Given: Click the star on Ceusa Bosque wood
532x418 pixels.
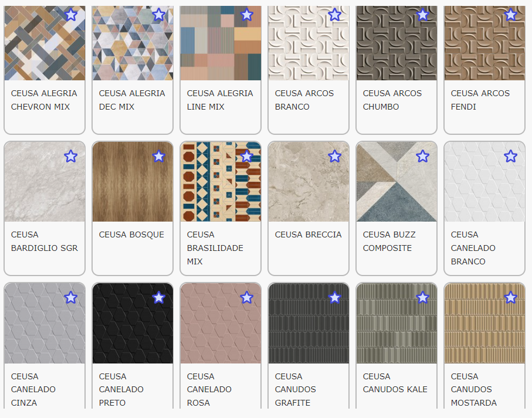Looking at the screenshot, I should tap(158, 156).
